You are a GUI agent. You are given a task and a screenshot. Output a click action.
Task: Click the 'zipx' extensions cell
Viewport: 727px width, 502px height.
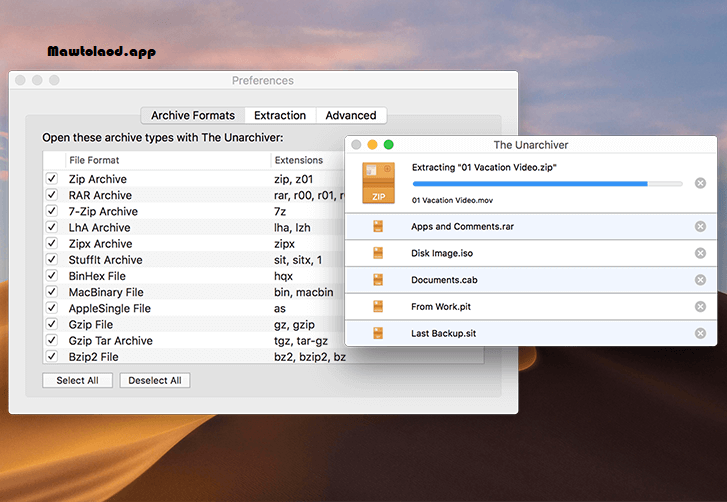click(x=284, y=244)
